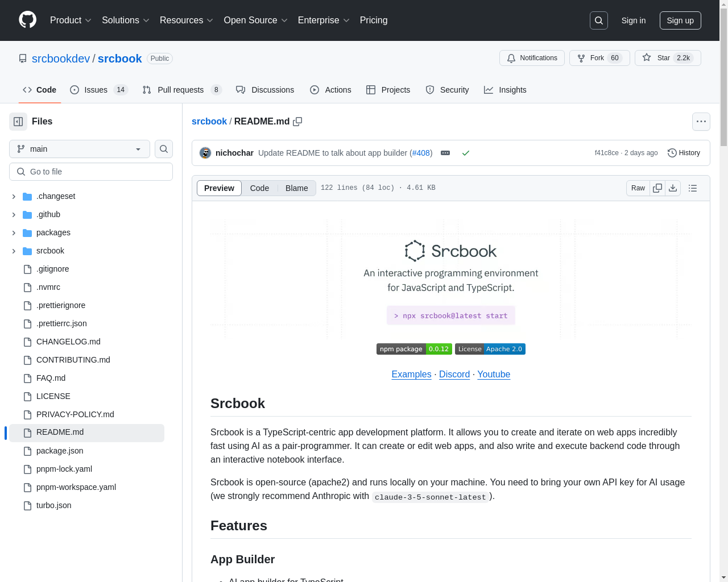The width and height of the screenshot is (728, 582).
Task: Open the Projects tab
Action: tap(388, 90)
